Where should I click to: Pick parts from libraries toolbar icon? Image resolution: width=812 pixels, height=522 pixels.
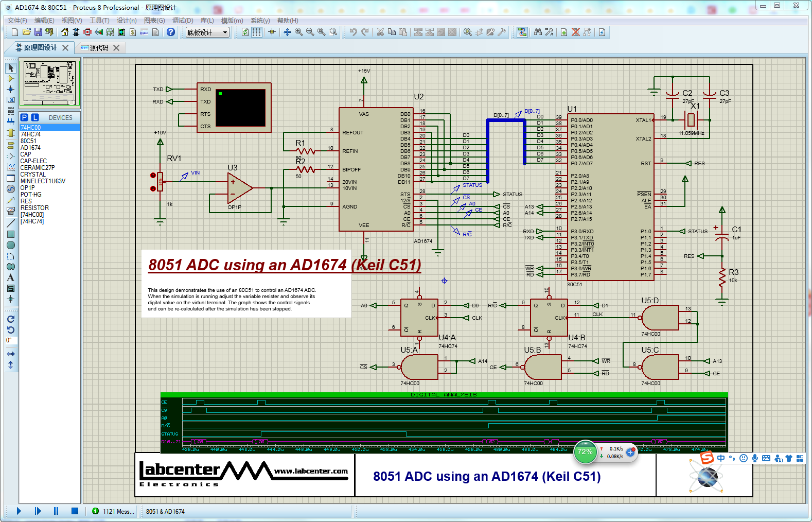coord(467,32)
